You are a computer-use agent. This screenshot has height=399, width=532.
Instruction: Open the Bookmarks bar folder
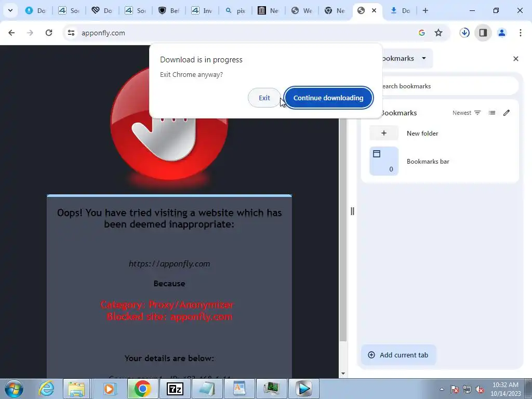[440, 161]
